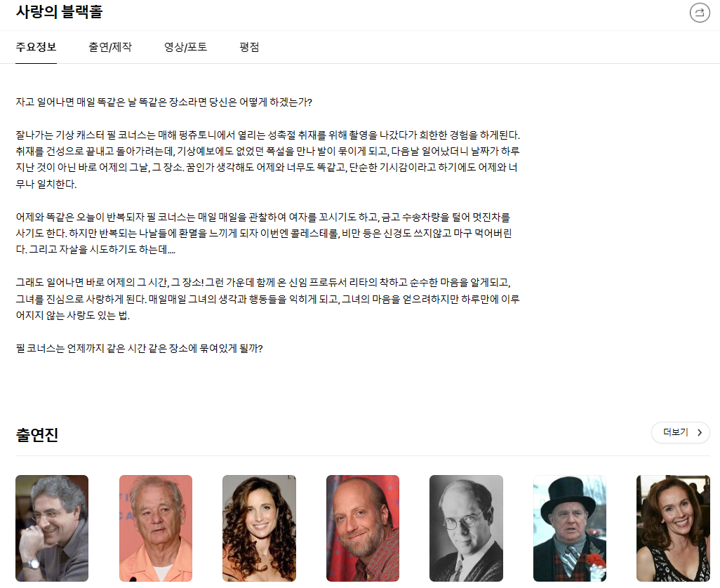Open cast photo of woman with curly hair

coord(259,528)
